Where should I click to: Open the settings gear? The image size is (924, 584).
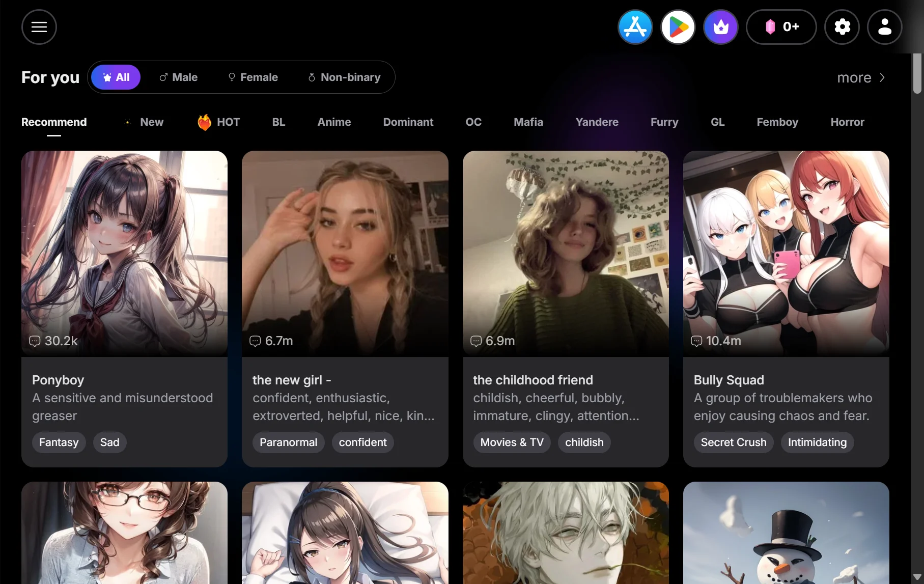pyautogui.click(x=842, y=27)
